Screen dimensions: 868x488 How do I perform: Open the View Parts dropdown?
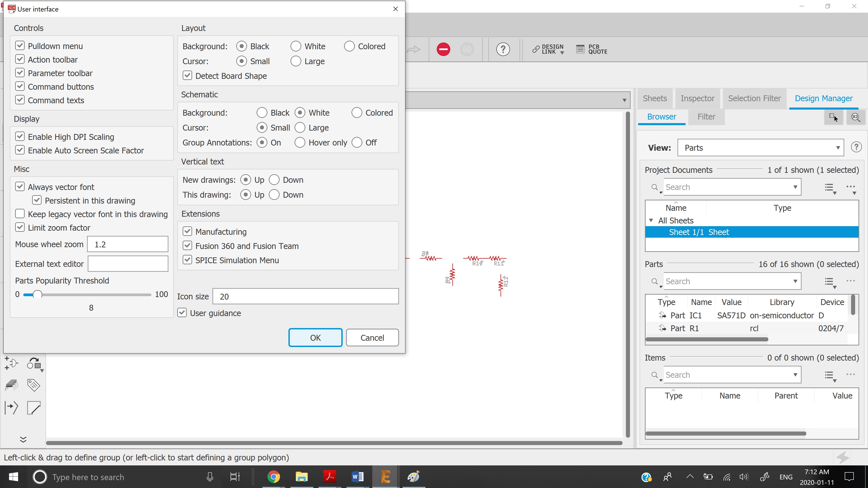click(x=760, y=148)
